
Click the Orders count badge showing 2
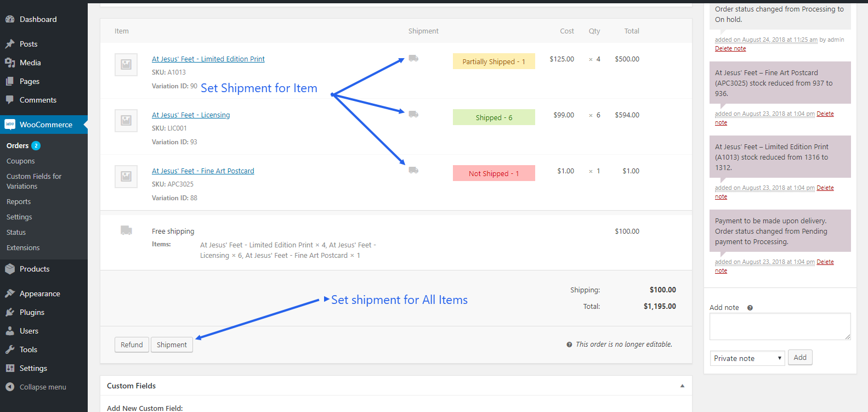pyautogui.click(x=36, y=145)
